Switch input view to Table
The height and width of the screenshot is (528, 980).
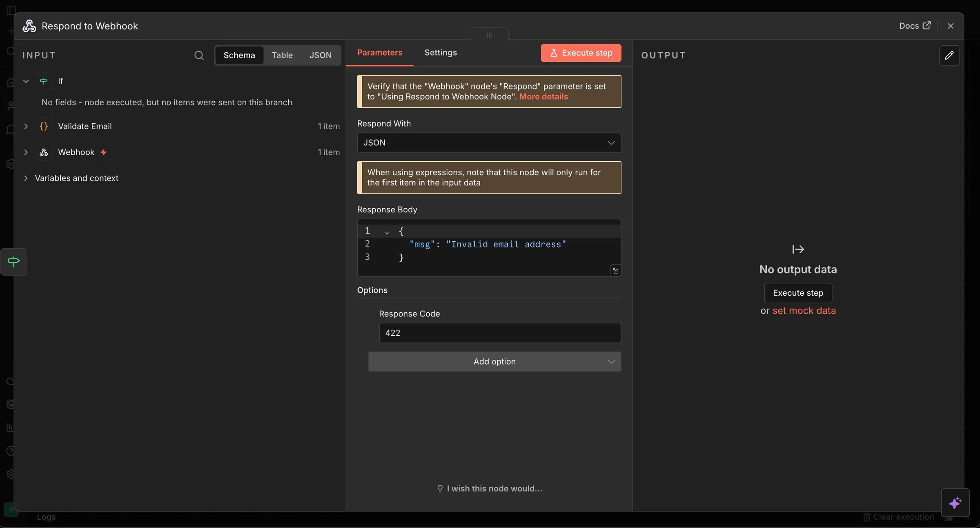point(282,55)
